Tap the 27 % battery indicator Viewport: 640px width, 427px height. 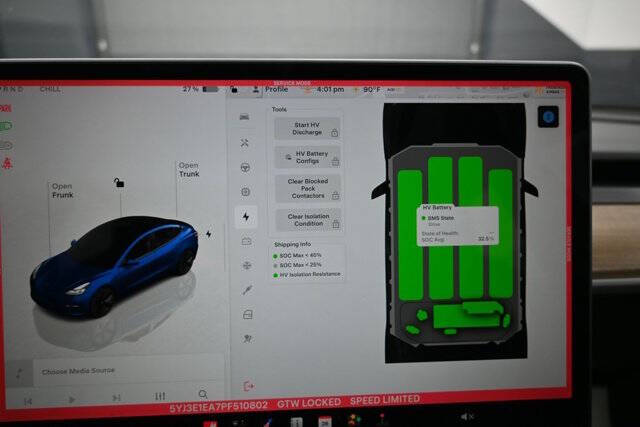(x=200, y=89)
